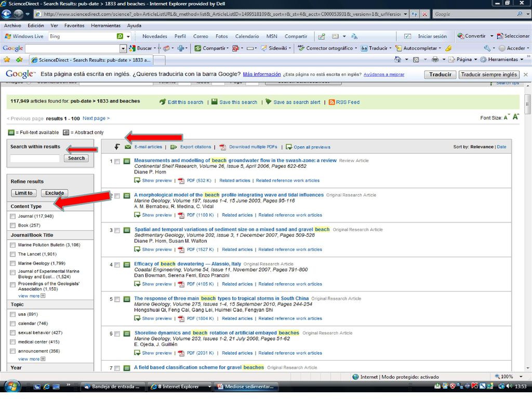Click the Add to Favorites star icon

[x=19, y=60]
